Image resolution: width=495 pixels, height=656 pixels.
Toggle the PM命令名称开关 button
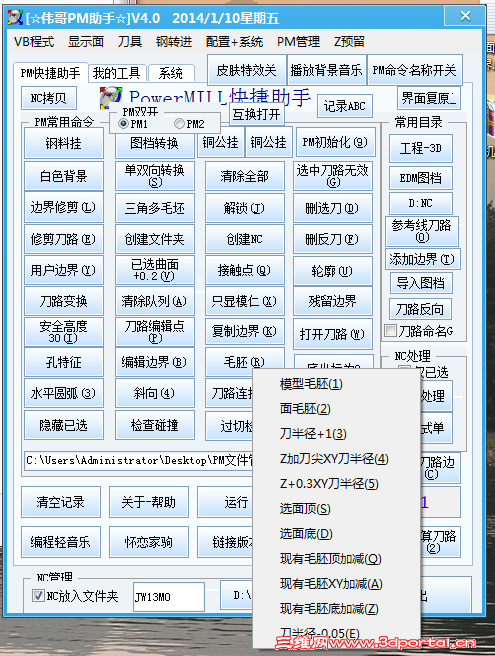pyautogui.click(x=415, y=70)
